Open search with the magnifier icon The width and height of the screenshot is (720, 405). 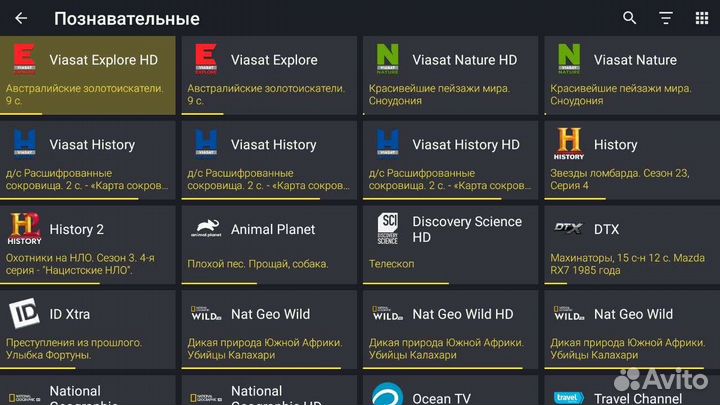pos(630,18)
